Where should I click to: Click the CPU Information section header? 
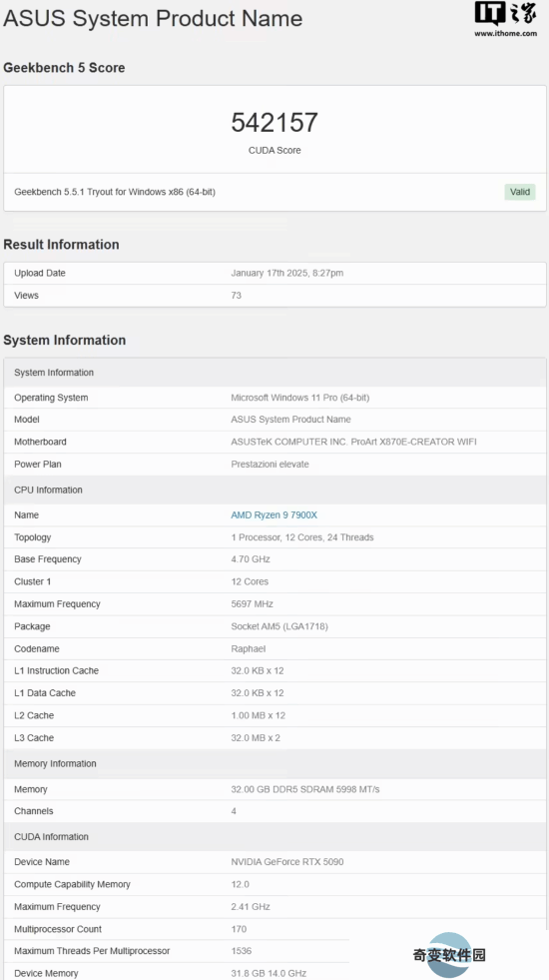(x=274, y=490)
